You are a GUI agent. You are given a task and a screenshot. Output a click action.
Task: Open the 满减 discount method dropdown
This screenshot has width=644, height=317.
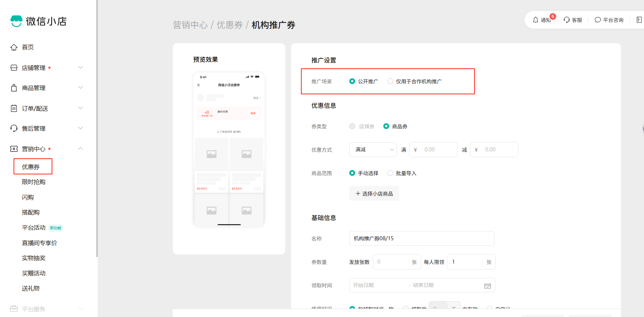tap(373, 150)
